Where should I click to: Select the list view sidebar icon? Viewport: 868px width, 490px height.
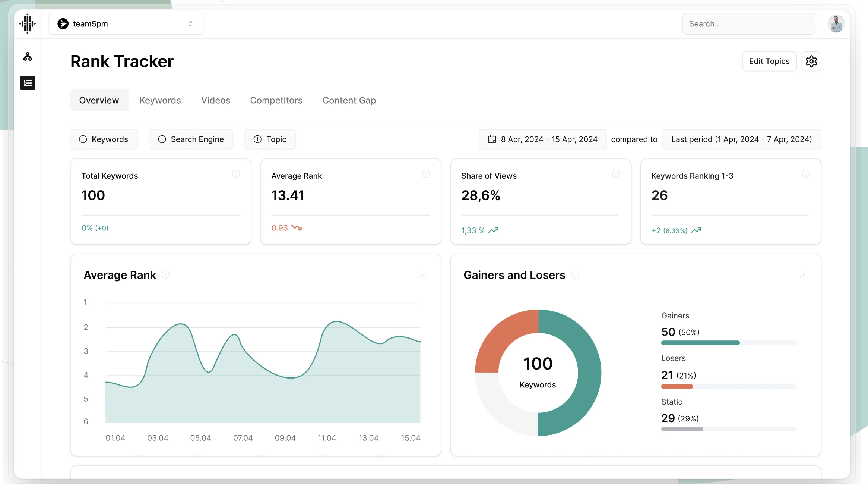pyautogui.click(x=28, y=83)
